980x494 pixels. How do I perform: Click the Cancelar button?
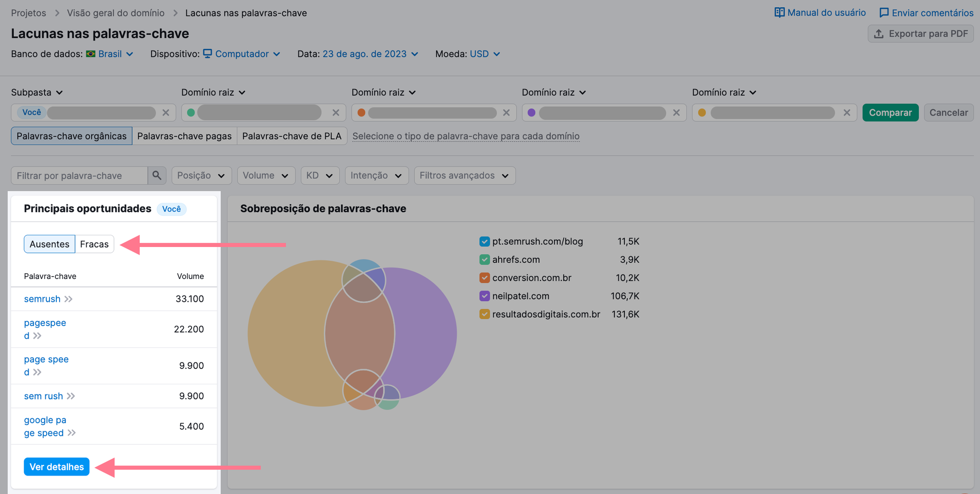click(x=948, y=113)
